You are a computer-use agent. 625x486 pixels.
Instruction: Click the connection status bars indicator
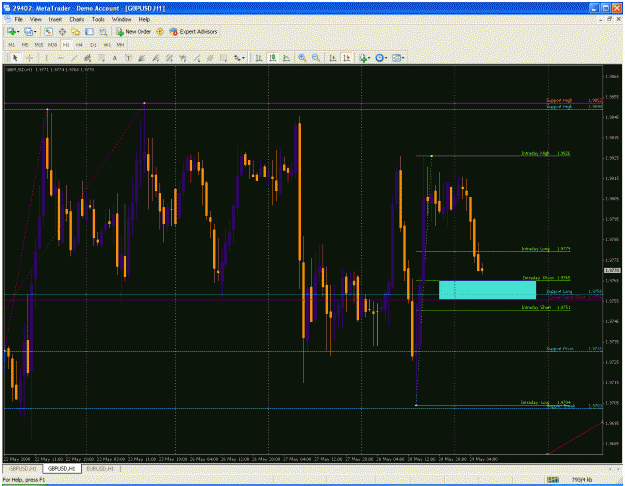click(x=552, y=480)
